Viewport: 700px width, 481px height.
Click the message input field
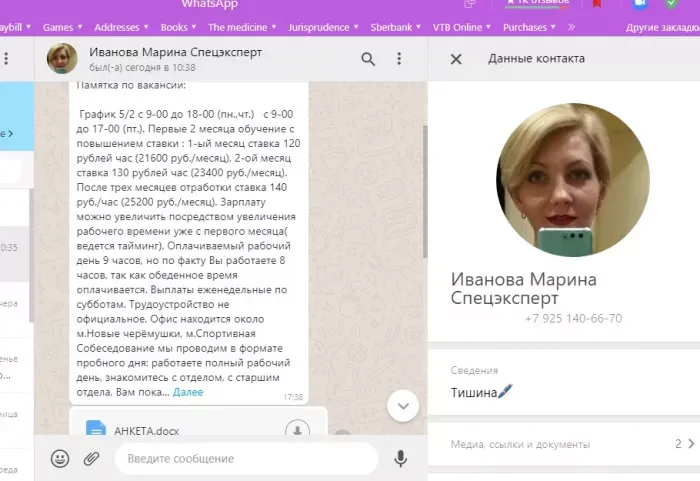pos(246,459)
